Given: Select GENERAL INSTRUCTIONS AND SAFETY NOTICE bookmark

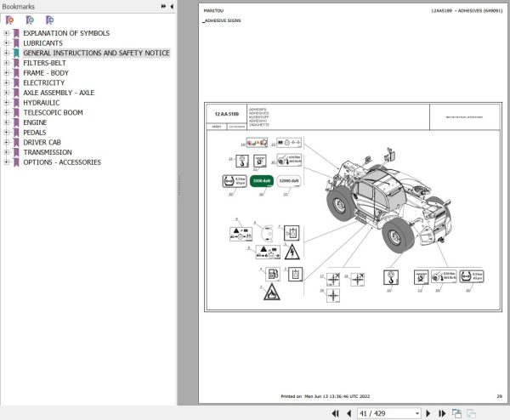Looking at the screenshot, I should (96, 53).
